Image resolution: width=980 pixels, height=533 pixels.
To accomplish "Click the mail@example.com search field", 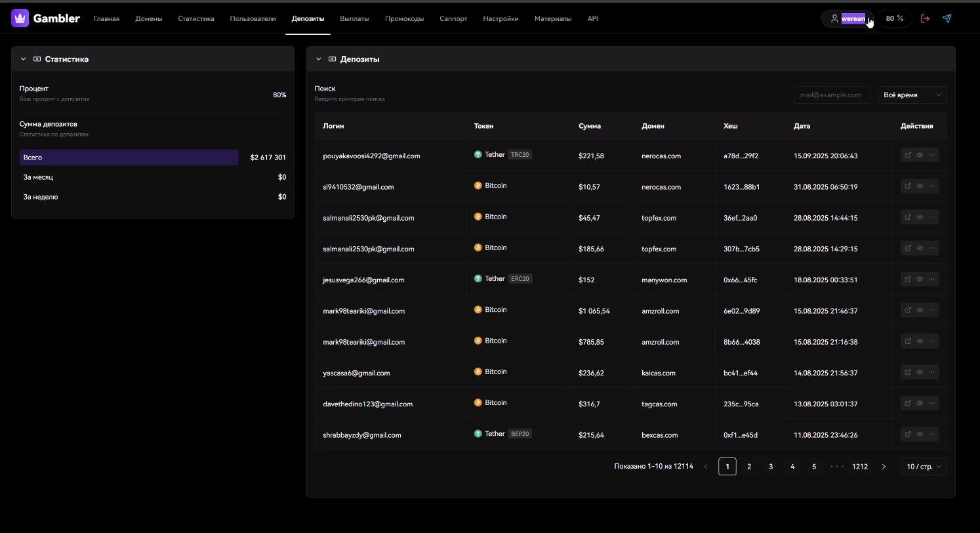I will (831, 95).
